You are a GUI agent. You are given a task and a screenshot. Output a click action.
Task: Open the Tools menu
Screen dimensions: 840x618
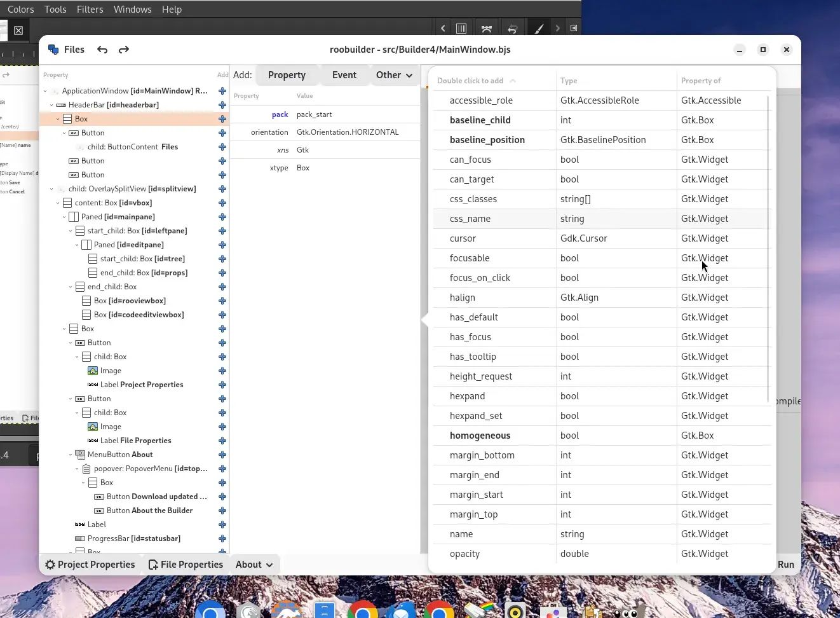click(55, 9)
